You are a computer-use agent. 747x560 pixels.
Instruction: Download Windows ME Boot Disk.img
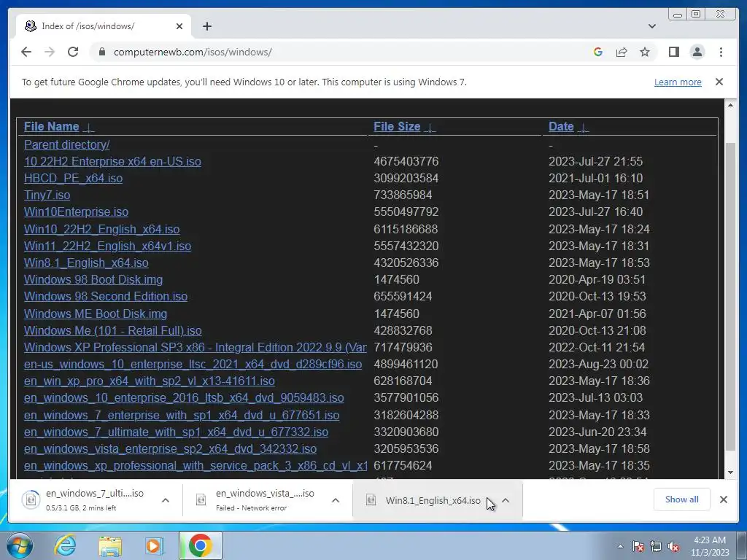point(96,314)
